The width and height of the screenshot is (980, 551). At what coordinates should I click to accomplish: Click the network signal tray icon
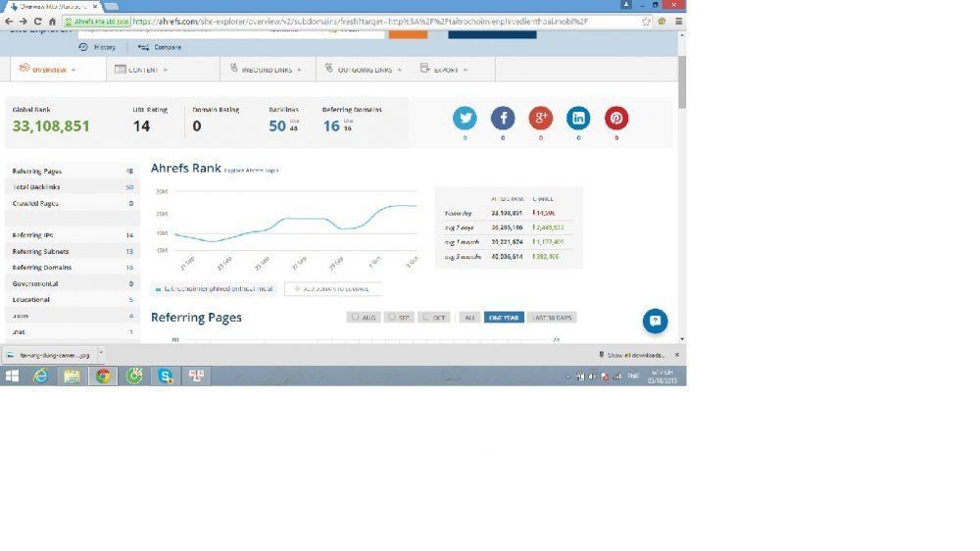616,376
